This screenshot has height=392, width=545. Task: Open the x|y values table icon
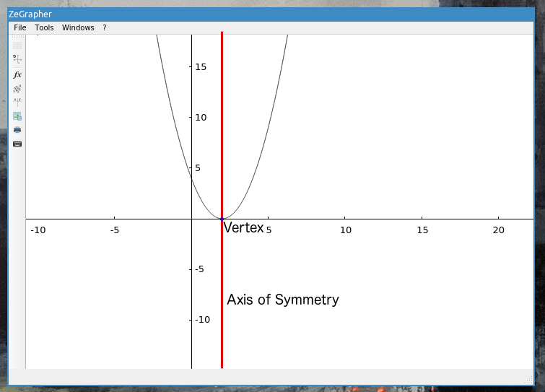17,103
